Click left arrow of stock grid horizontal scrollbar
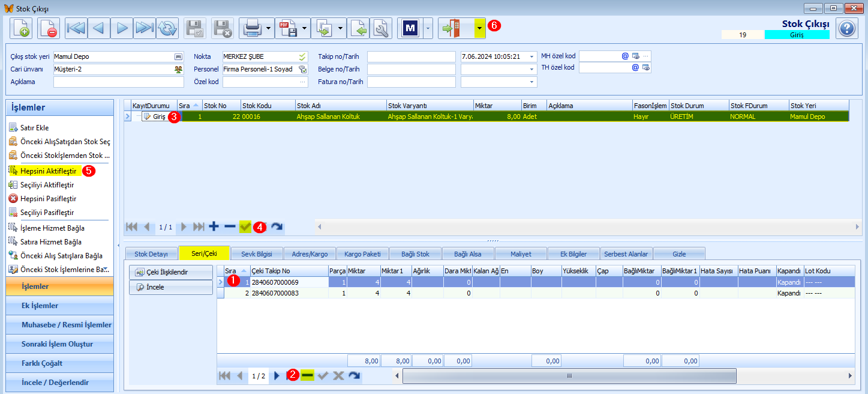This screenshot has width=868, height=394. point(320,226)
